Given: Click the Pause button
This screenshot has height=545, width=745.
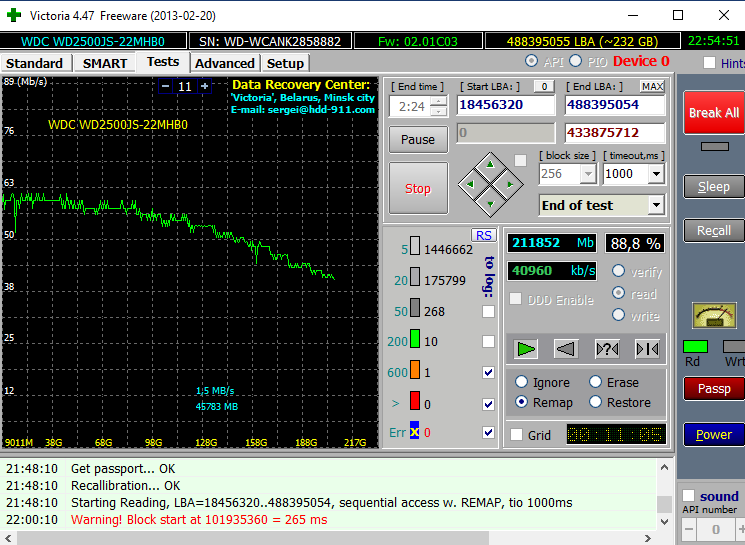Looking at the screenshot, I should [x=418, y=139].
